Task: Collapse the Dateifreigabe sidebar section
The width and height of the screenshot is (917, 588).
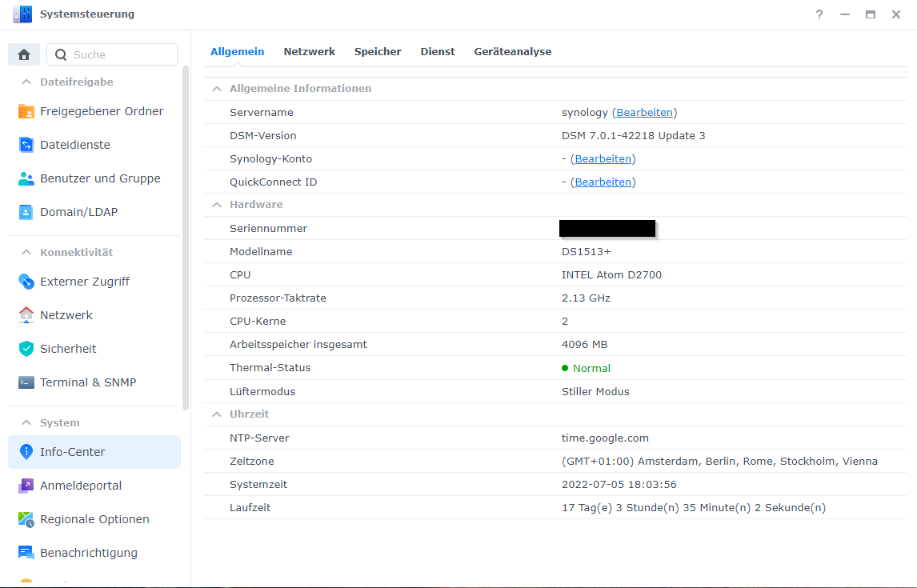Action: 26,82
